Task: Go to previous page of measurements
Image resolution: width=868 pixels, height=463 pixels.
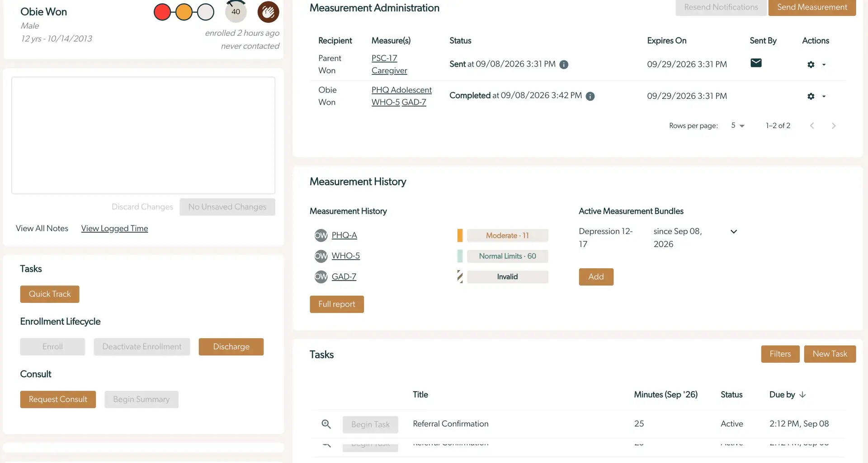Action: 812,126
